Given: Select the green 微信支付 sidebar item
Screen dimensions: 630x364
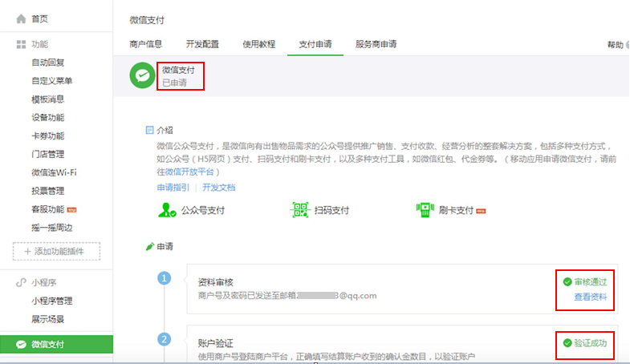Looking at the screenshot, I should tap(56, 344).
